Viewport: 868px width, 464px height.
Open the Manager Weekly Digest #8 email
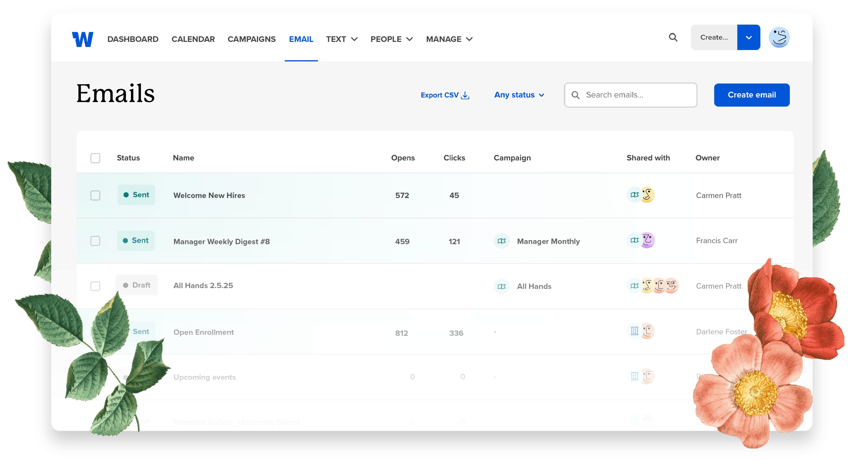(x=222, y=242)
